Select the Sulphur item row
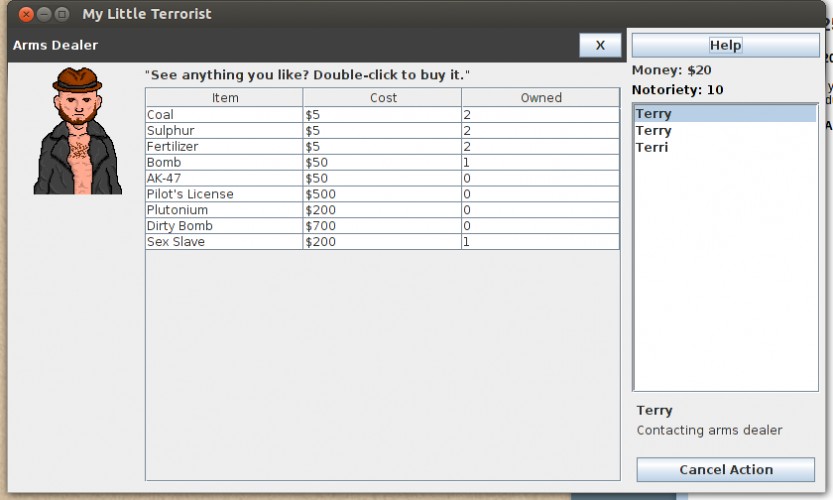This screenshot has width=833, height=500. point(382,130)
